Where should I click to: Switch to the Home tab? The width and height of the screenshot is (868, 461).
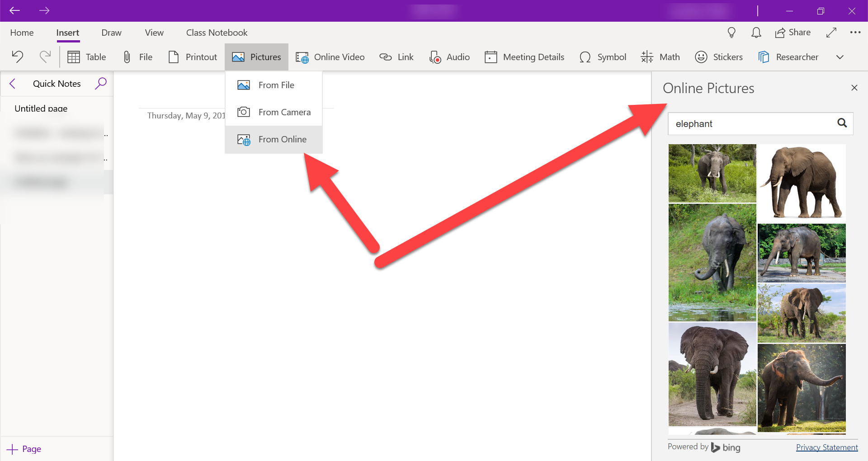click(x=22, y=33)
